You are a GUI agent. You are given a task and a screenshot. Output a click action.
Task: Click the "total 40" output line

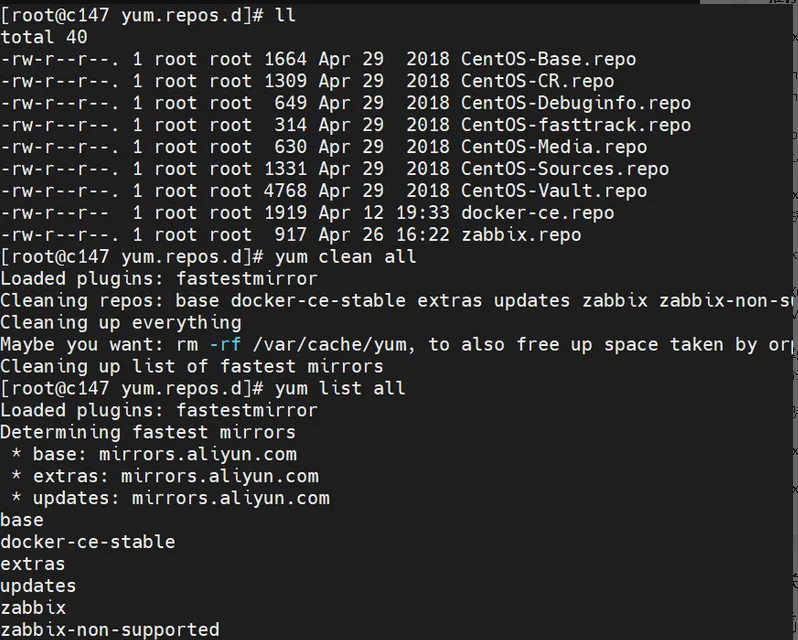[x=43, y=37]
